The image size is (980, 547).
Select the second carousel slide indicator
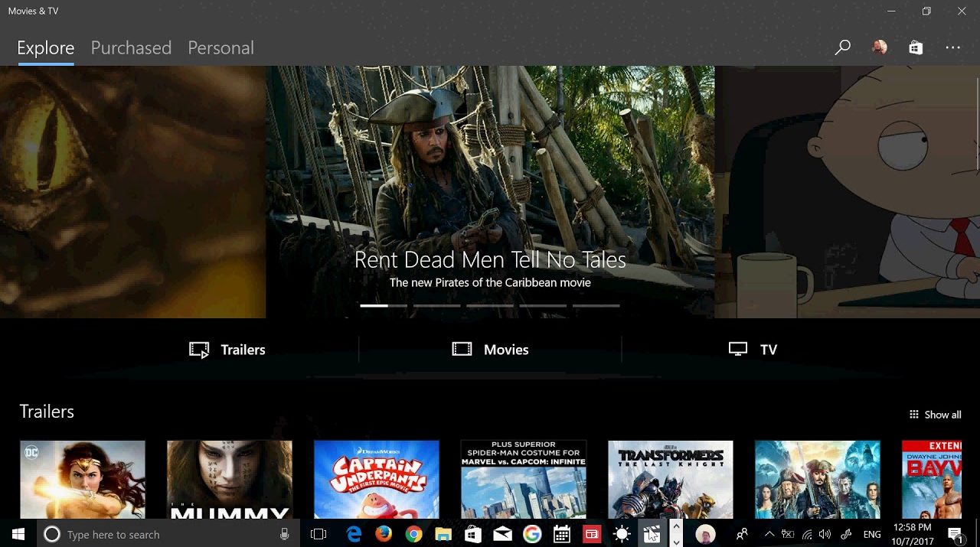tap(436, 305)
